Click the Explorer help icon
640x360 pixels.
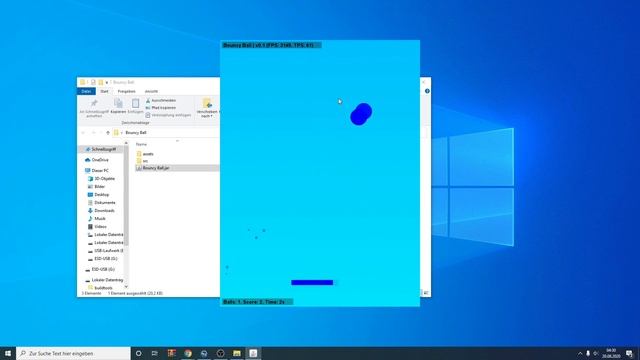pyautogui.click(x=427, y=91)
